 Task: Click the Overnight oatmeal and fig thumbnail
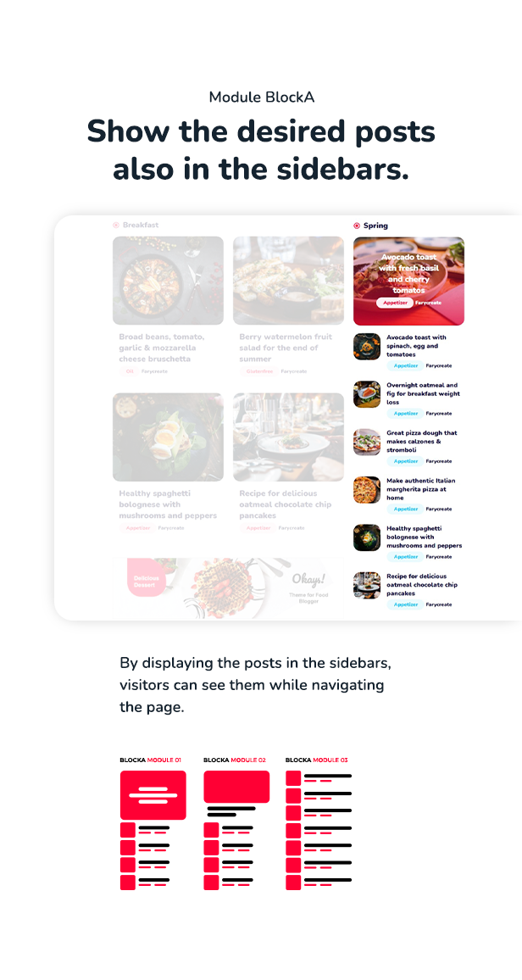[367, 394]
